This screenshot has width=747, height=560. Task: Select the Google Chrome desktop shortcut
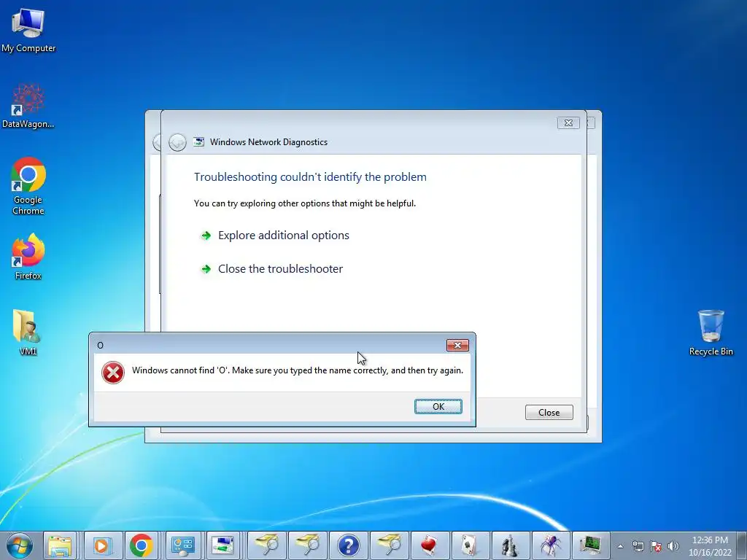click(x=28, y=186)
